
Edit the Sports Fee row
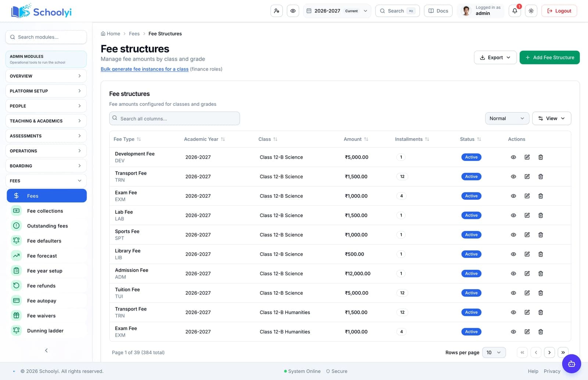[527, 235]
